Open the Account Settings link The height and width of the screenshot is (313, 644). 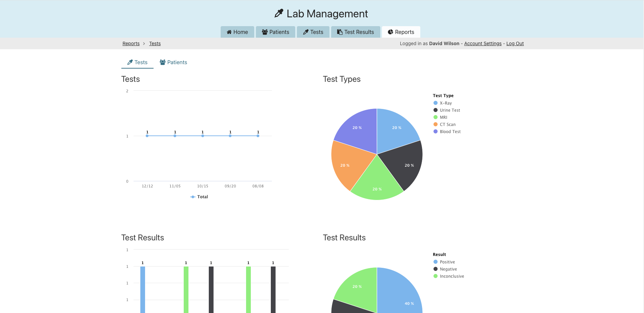[483, 43]
